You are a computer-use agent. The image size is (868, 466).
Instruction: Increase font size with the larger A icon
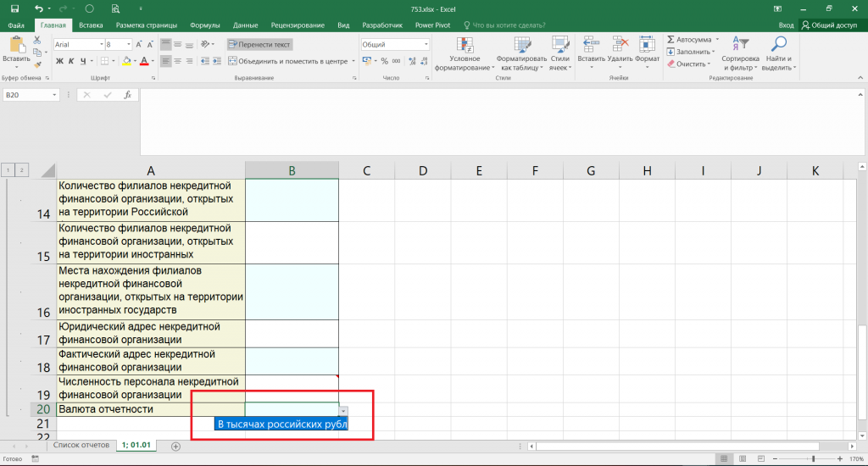click(139, 44)
